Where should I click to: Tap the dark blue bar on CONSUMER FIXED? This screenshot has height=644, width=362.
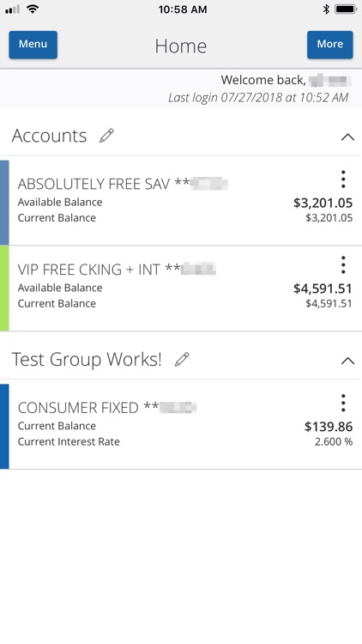click(4, 426)
